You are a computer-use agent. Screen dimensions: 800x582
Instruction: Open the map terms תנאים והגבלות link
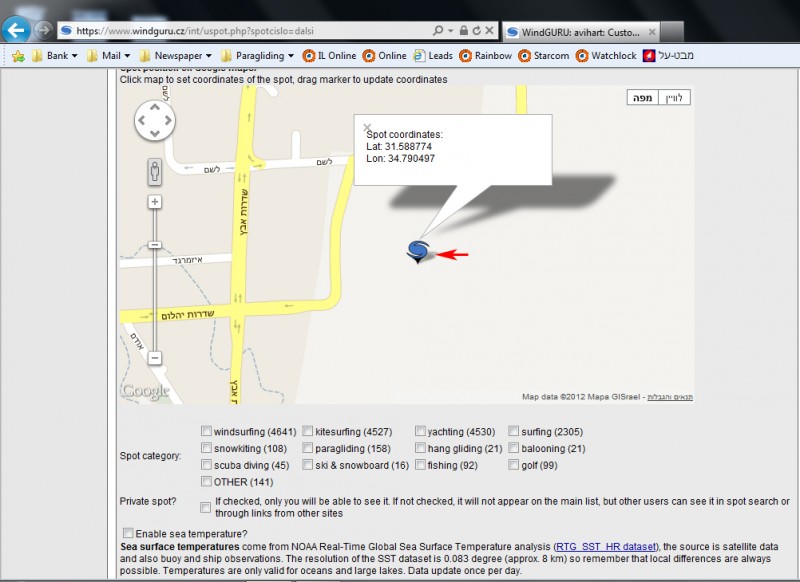pos(670,397)
